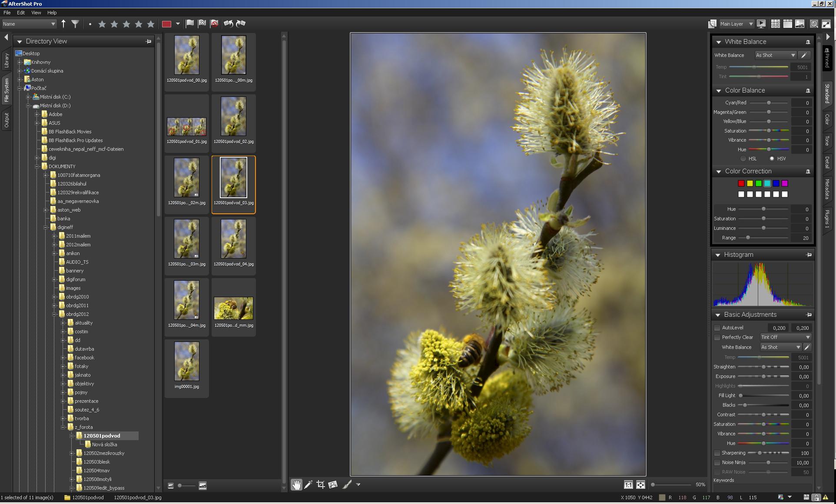Open the As Shot white balance dropdown
This screenshot has width=836, height=504.
pos(775,55)
